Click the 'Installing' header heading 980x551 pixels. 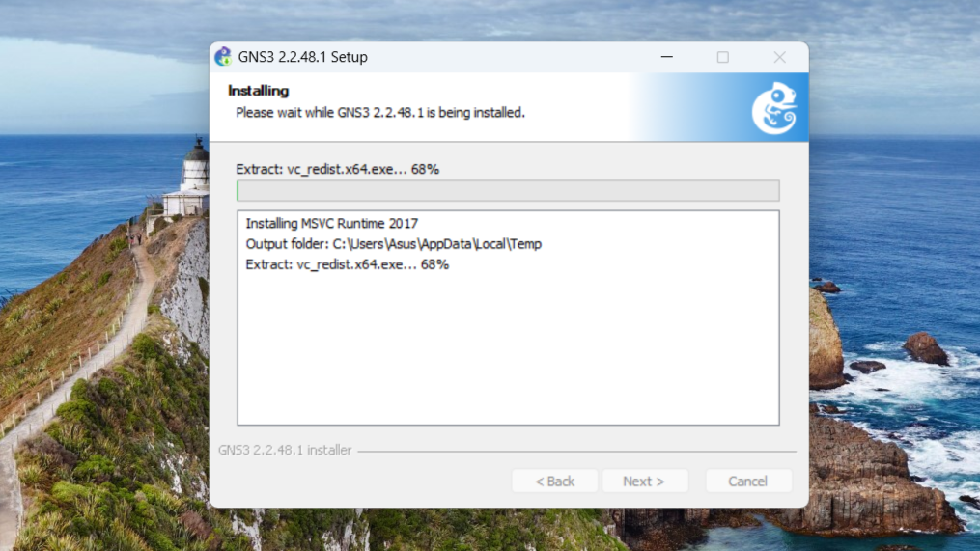258,91
